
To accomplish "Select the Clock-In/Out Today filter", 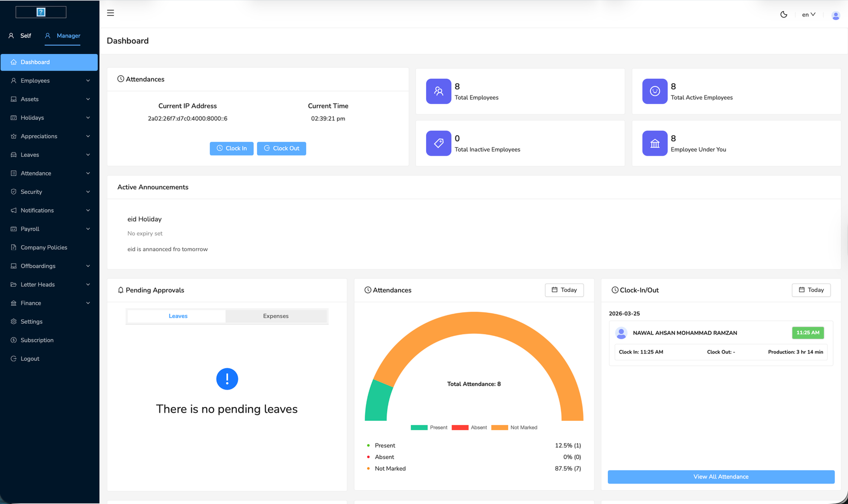I will (811, 290).
